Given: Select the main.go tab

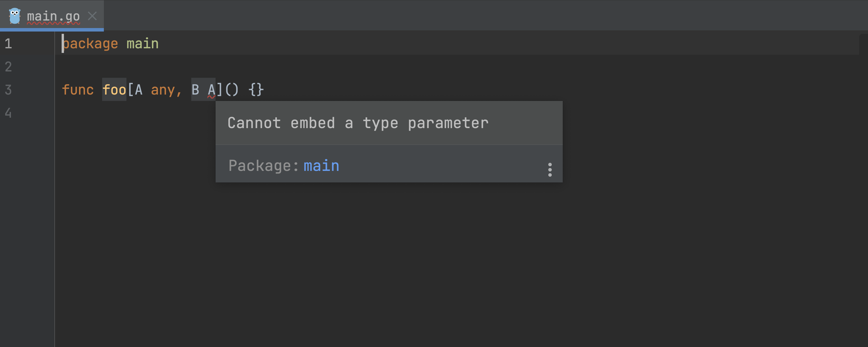Looking at the screenshot, I should (x=53, y=16).
